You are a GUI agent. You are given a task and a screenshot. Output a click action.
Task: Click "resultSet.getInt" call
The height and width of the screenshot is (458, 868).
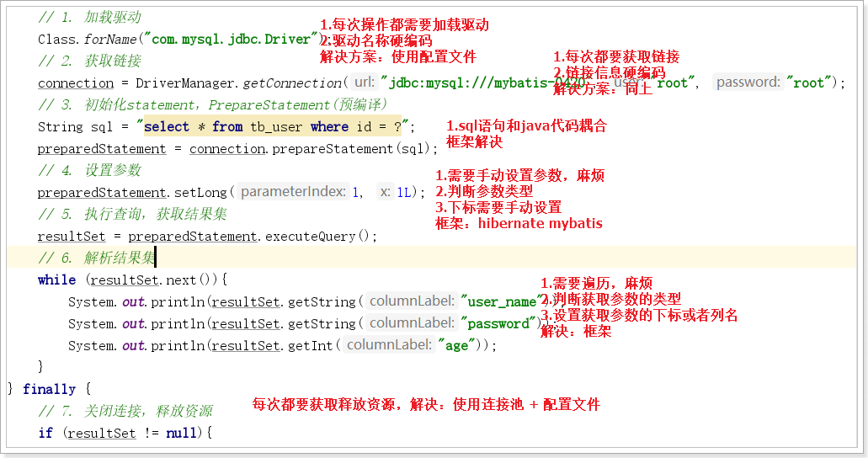273,346
